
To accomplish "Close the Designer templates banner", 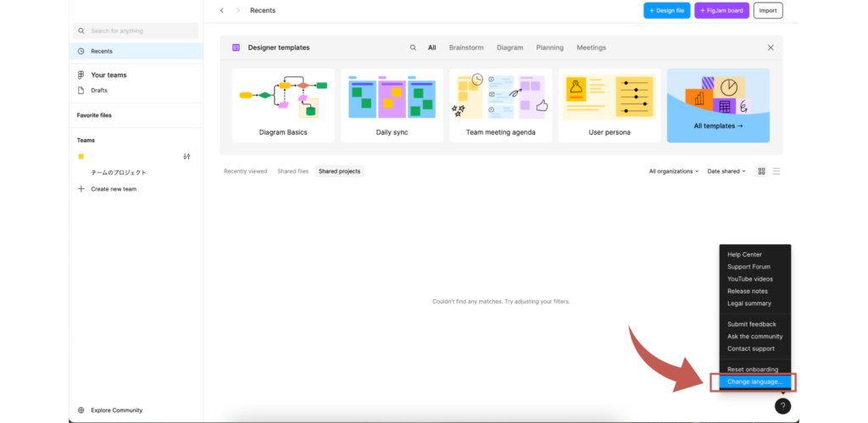I will click(x=771, y=48).
